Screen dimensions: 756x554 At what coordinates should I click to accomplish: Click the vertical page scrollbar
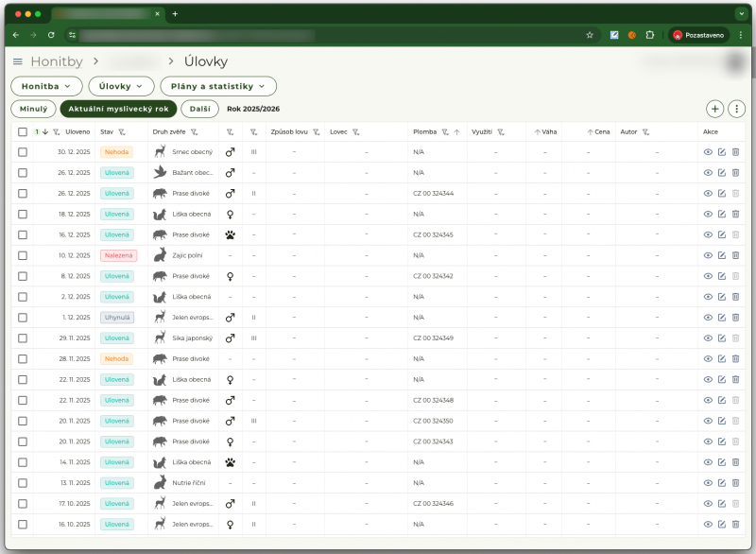tap(753, 62)
